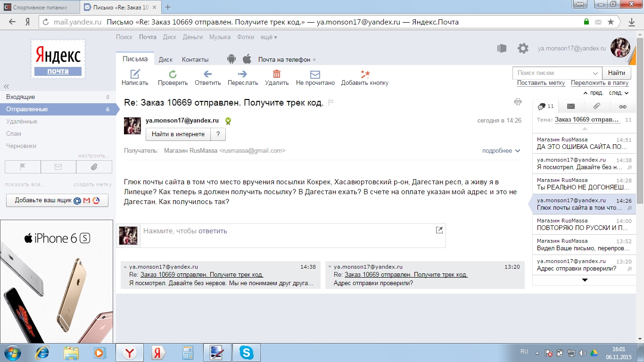Toggle flagged filter button in left sidebar

pos(23,167)
